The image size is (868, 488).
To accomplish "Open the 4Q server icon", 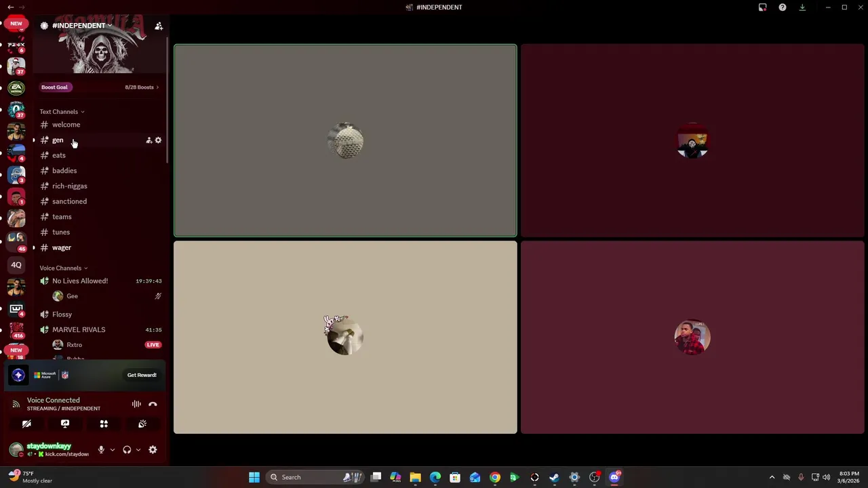I will coord(16,265).
